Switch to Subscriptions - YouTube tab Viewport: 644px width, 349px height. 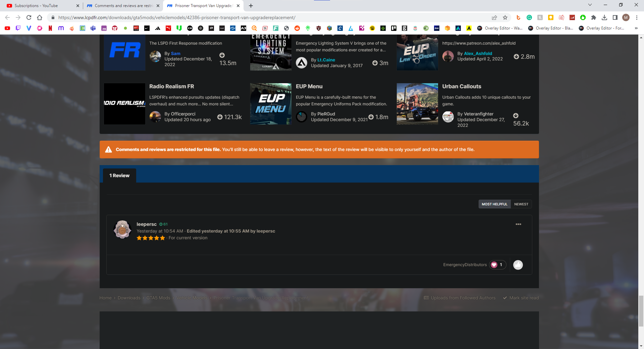click(x=42, y=6)
